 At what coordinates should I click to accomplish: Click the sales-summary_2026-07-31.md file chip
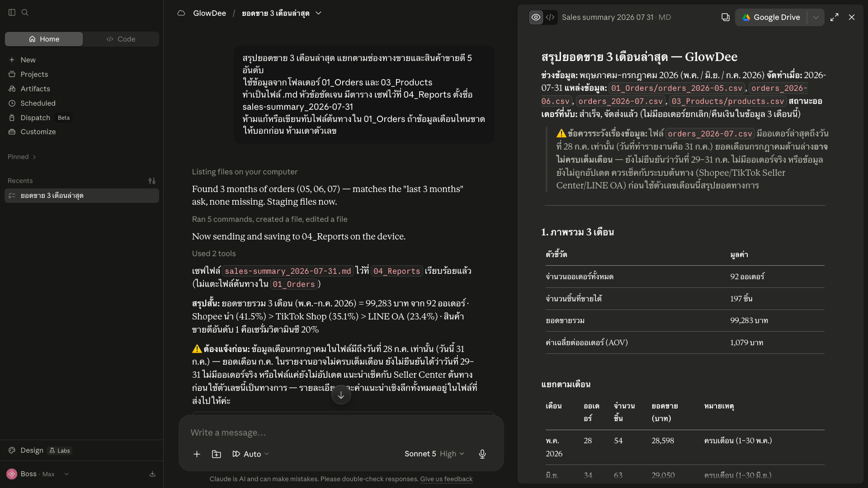[288, 271]
